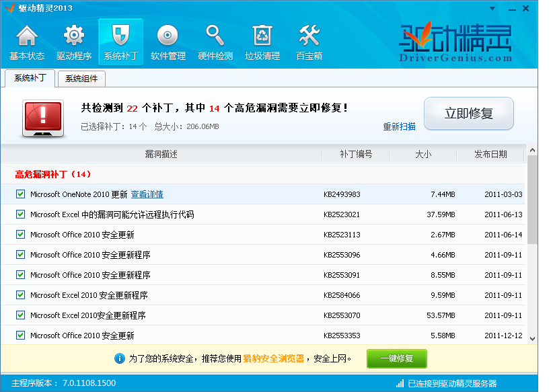Click the 已连接到驱动精灵服务器 status text
The height and width of the screenshot is (392, 551).
coord(452,383)
